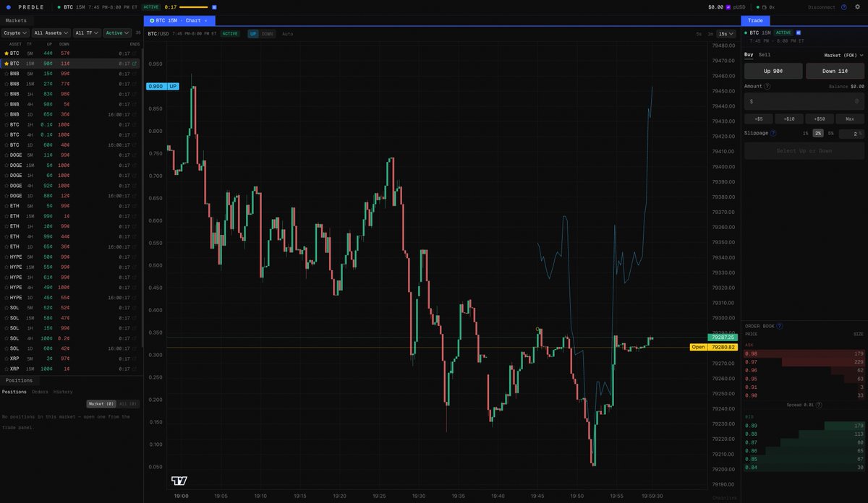Favorite the DOGE 5M market star
This screenshot has height=503, width=868.
click(x=7, y=155)
